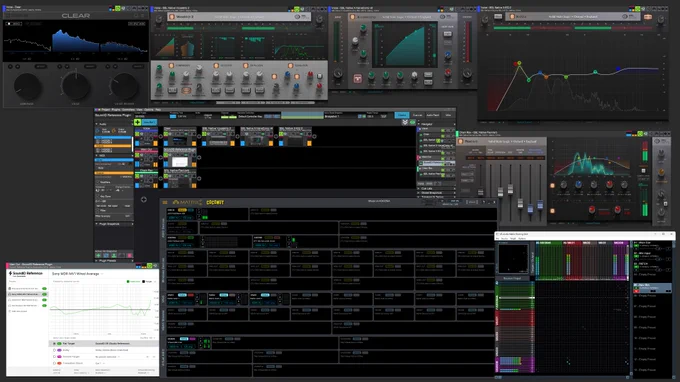Click the Add new output link
The height and width of the screenshot is (382, 680).
point(20,311)
